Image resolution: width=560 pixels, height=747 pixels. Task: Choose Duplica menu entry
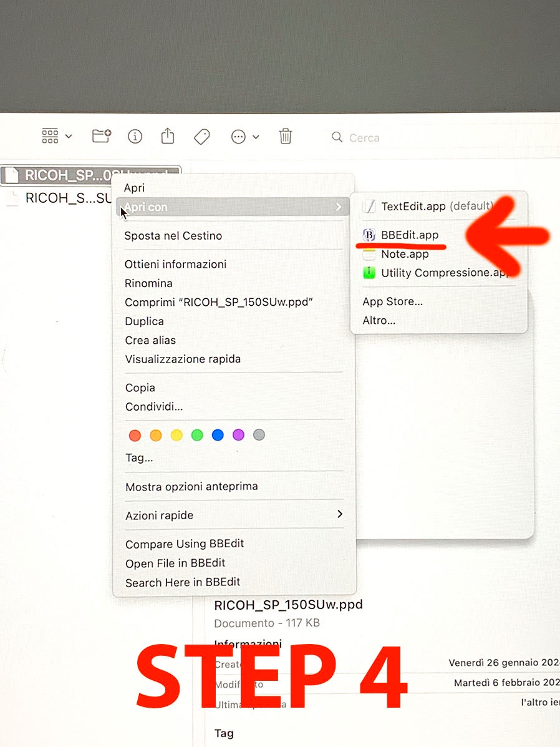(x=144, y=321)
